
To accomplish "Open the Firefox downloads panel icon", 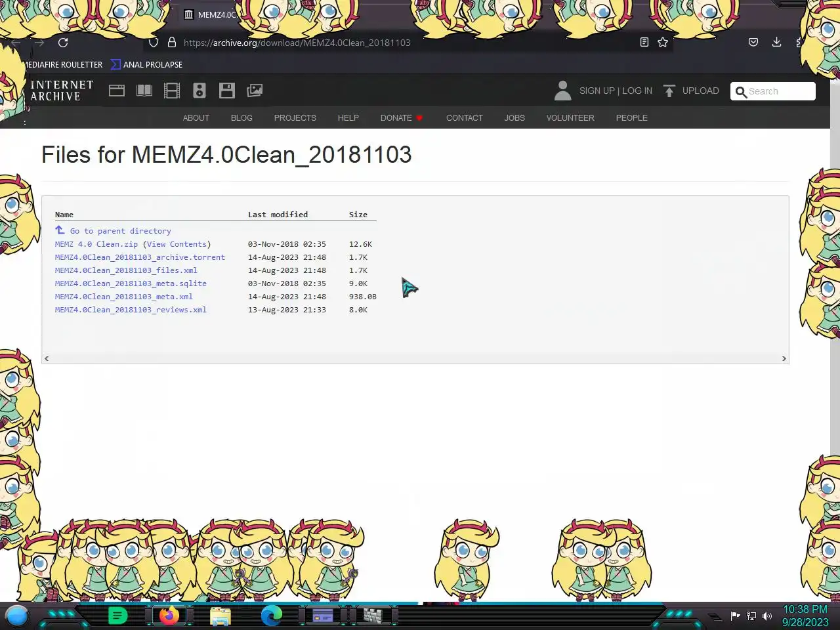I will click(776, 42).
